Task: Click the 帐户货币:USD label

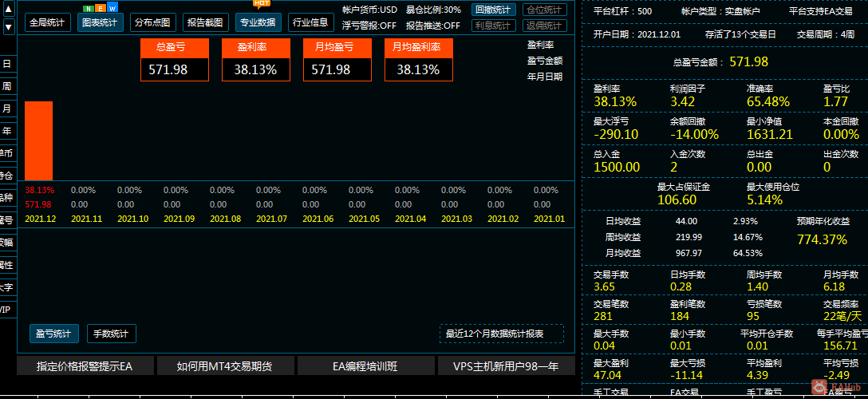Action: pyautogui.click(x=370, y=10)
